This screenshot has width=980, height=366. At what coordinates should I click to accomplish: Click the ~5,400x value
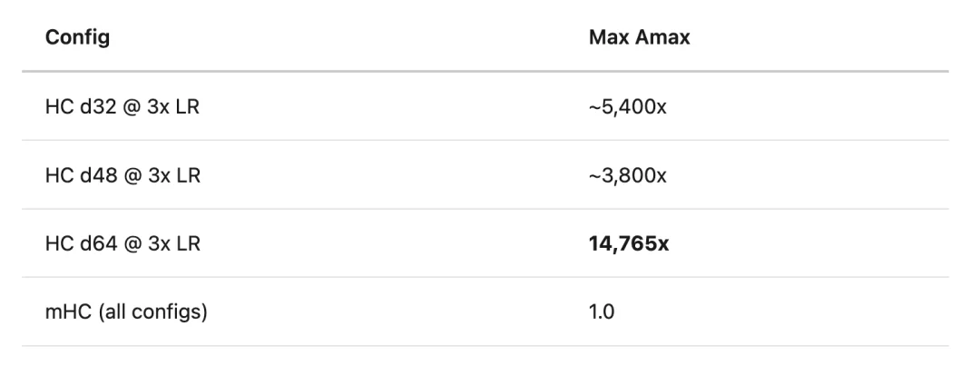point(628,106)
